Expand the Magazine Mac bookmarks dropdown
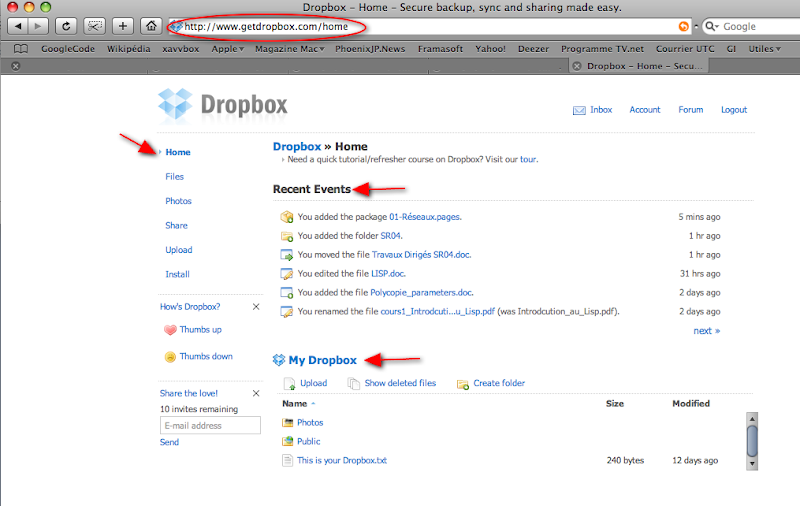Image resolution: width=800 pixels, height=506 pixels. pos(290,49)
